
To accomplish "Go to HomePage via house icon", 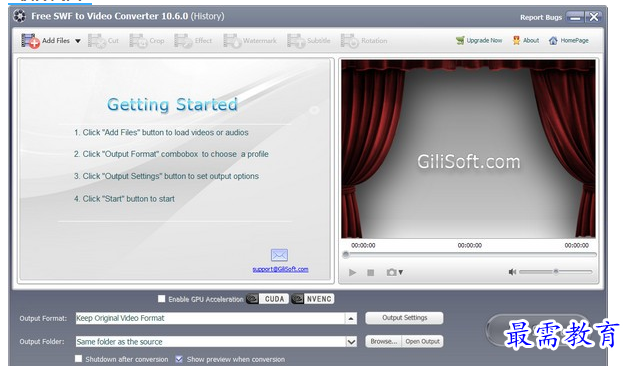I will [553, 40].
